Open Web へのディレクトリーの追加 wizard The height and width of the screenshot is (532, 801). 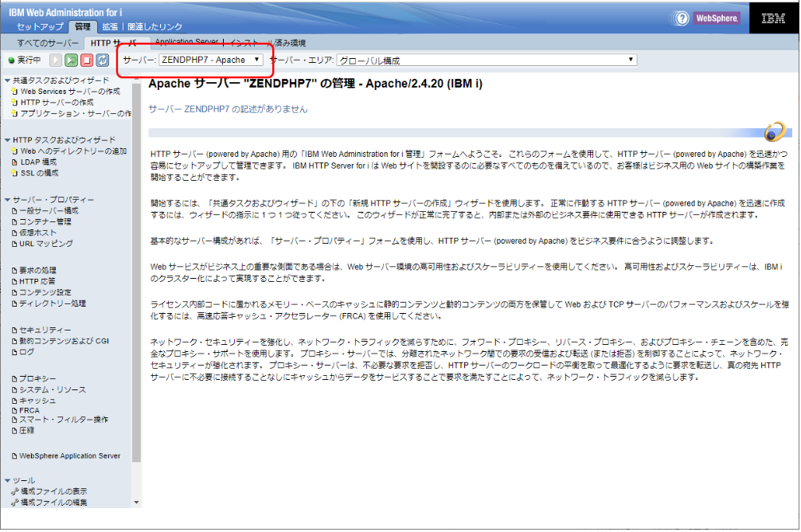coord(73,151)
